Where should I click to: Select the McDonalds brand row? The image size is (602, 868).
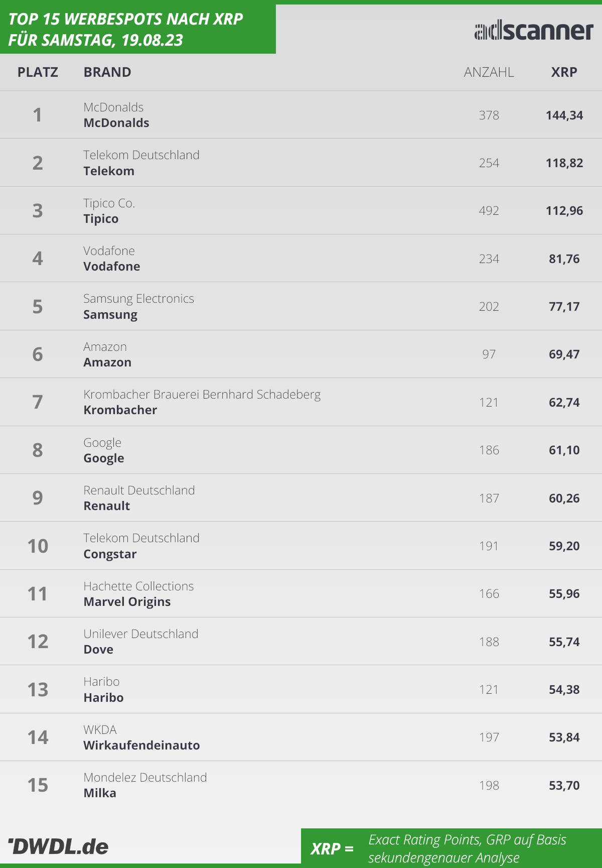point(301,114)
